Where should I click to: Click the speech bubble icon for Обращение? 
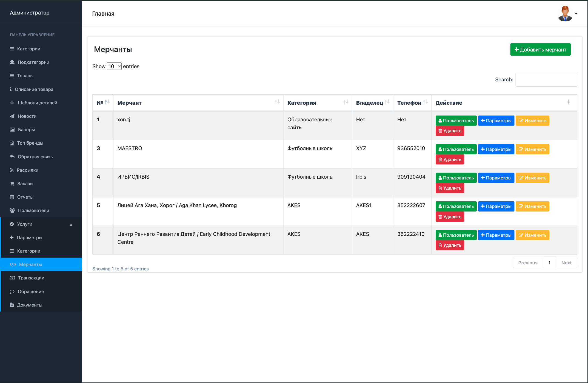pos(12,291)
